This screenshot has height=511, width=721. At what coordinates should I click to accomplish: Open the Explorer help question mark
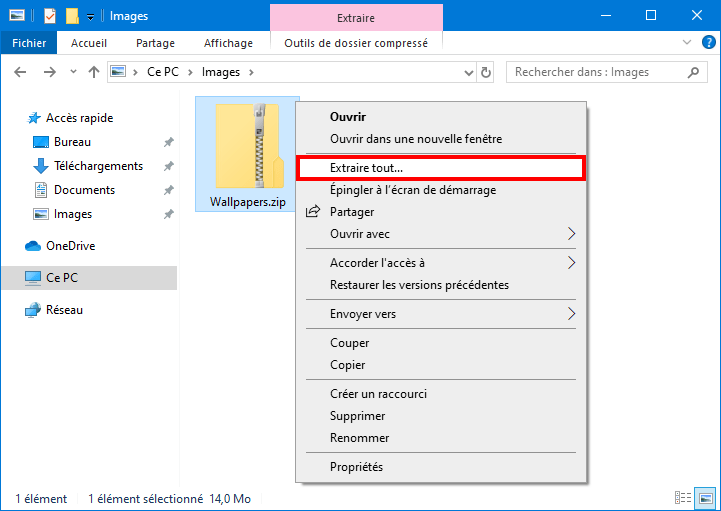[707, 43]
